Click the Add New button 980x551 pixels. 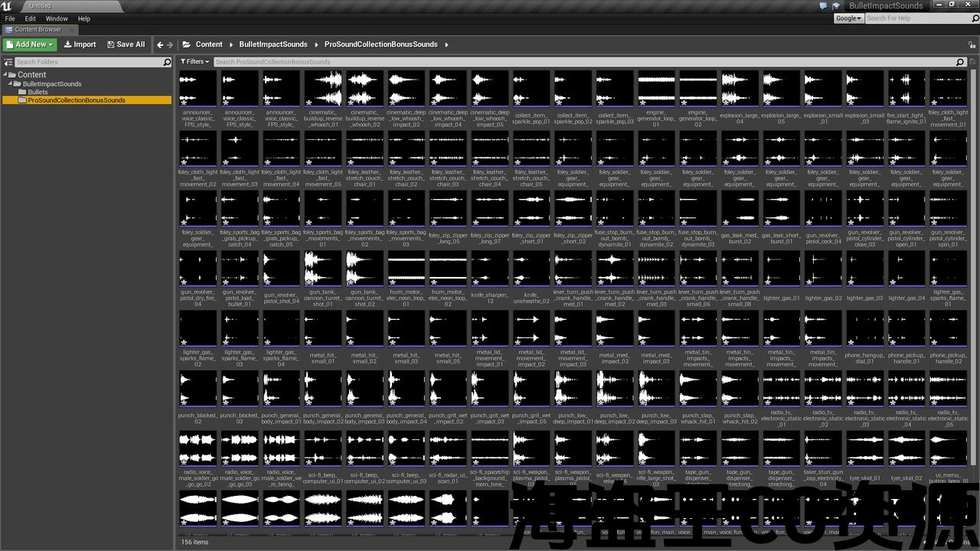coord(30,44)
